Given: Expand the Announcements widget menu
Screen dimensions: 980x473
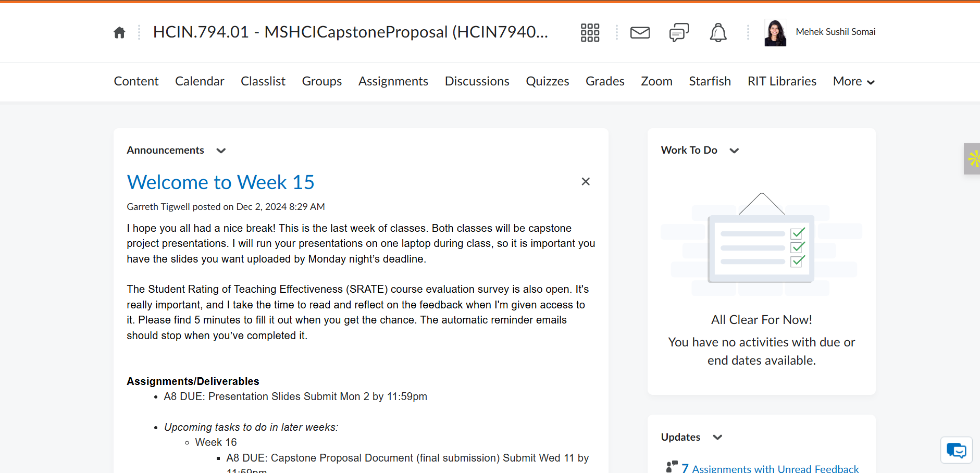Looking at the screenshot, I should point(221,151).
